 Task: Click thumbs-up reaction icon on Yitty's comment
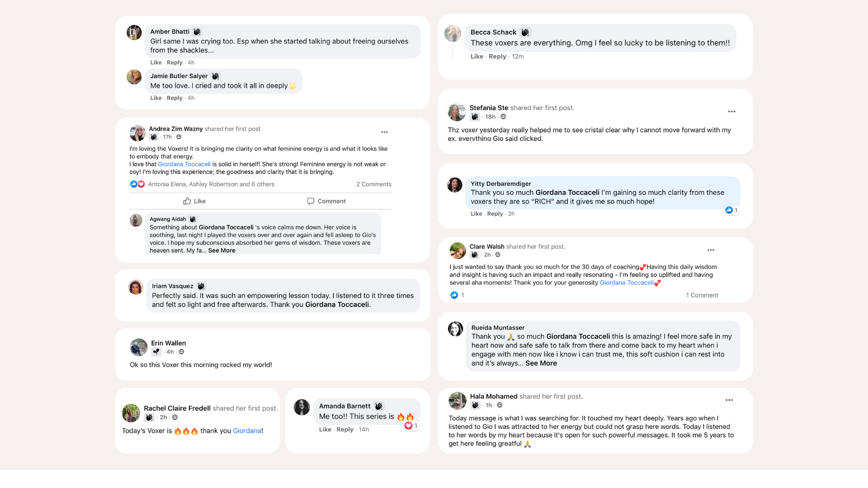729,210
